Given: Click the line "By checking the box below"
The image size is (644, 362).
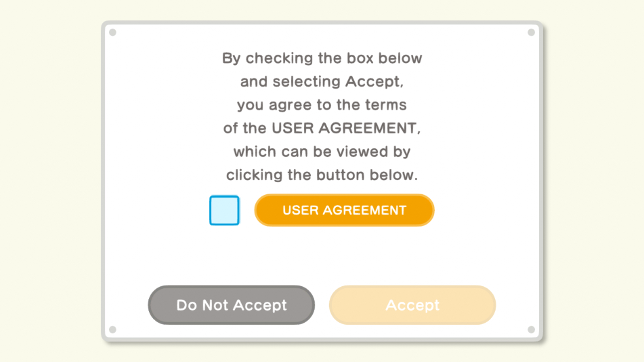Looking at the screenshot, I should pyautogui.click(x=322, y=58).
